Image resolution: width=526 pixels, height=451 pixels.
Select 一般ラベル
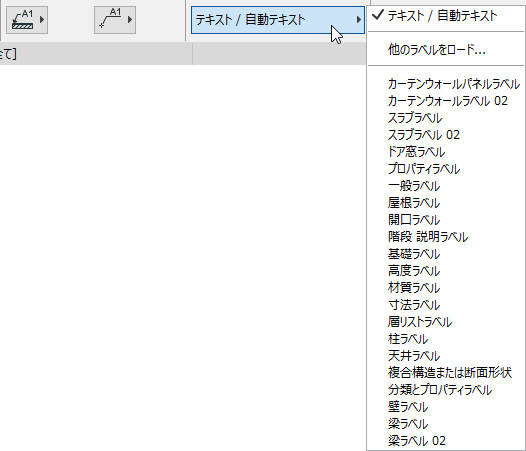point(445,186)
